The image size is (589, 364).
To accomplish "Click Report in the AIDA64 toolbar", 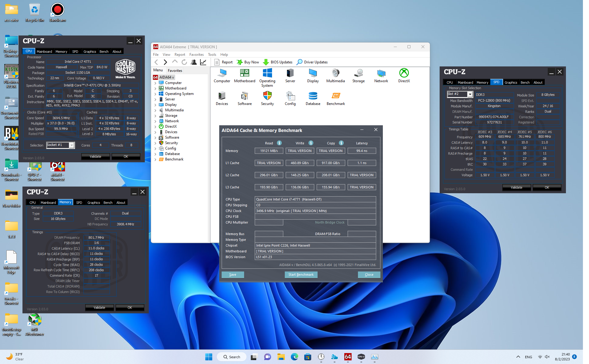I will point(223,62).
